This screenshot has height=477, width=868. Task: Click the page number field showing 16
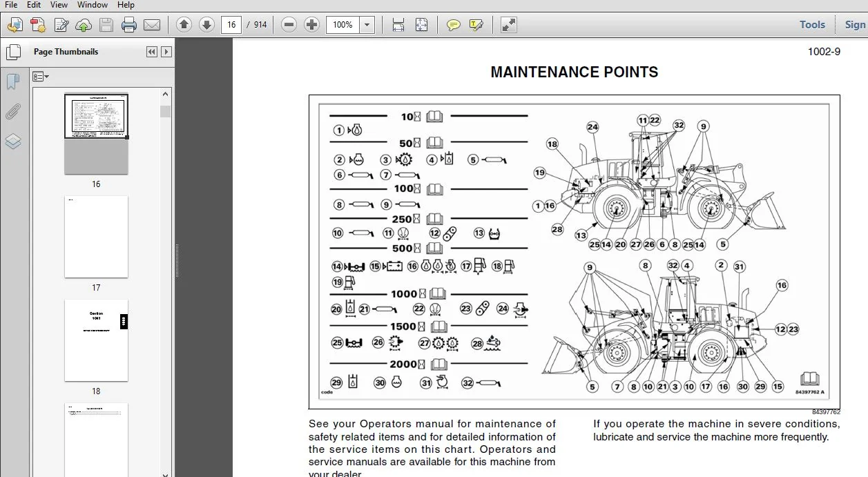click(231, 25)
